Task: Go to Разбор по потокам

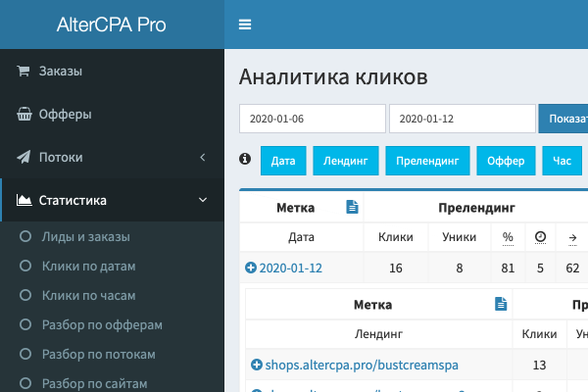Action: [99, 354]
